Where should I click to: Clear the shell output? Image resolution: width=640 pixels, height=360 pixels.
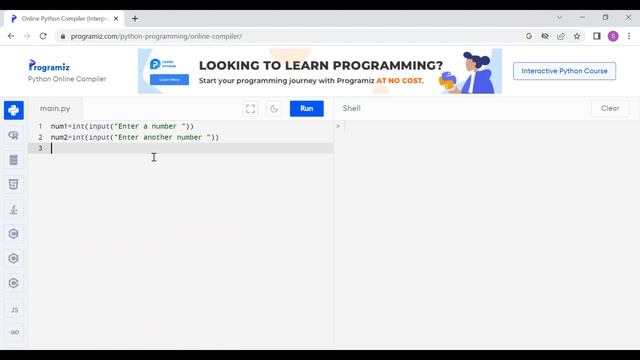pos(610,109)
